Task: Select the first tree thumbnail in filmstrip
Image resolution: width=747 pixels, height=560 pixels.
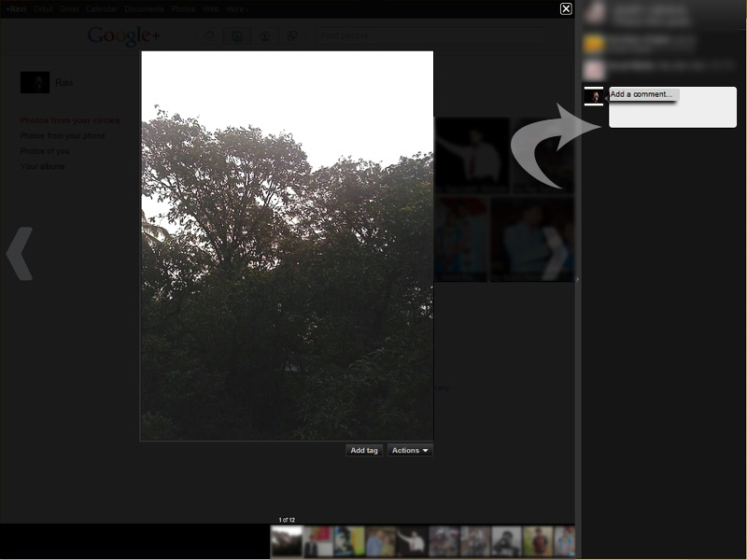Action: (x=287, y=541)
